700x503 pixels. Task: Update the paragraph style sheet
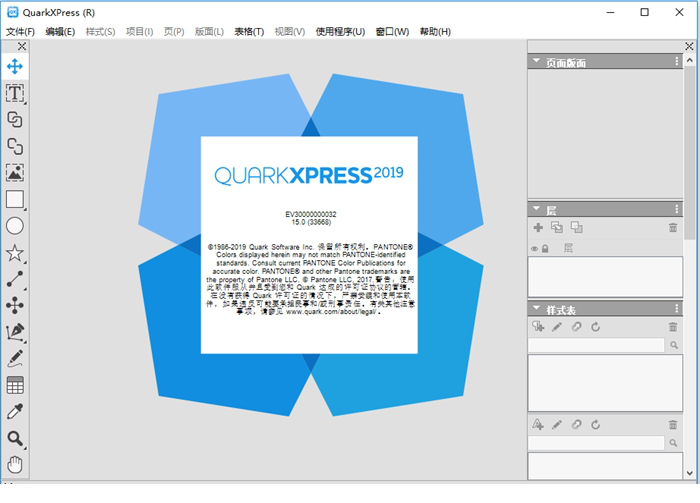(596, 327)
